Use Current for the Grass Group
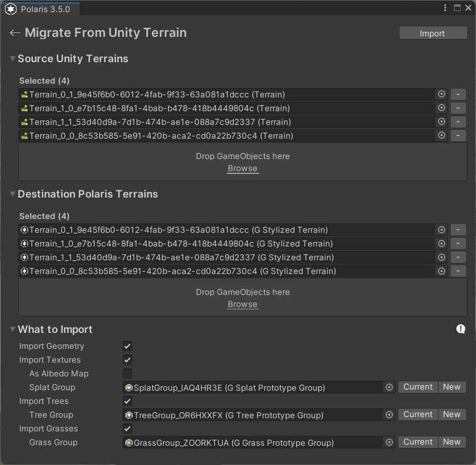Viewport: 476px width, 465px height. [x=418, y=442]
